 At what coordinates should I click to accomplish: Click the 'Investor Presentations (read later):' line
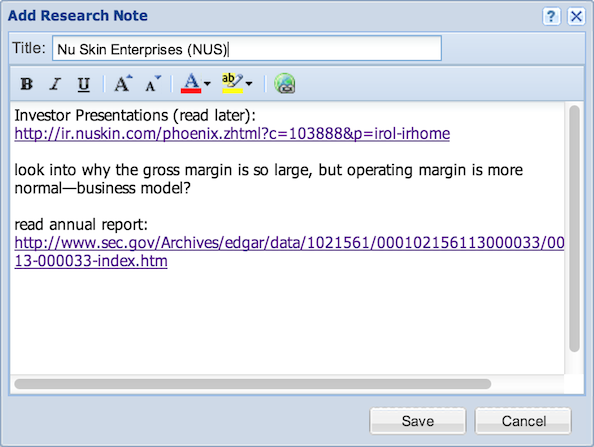135,116
